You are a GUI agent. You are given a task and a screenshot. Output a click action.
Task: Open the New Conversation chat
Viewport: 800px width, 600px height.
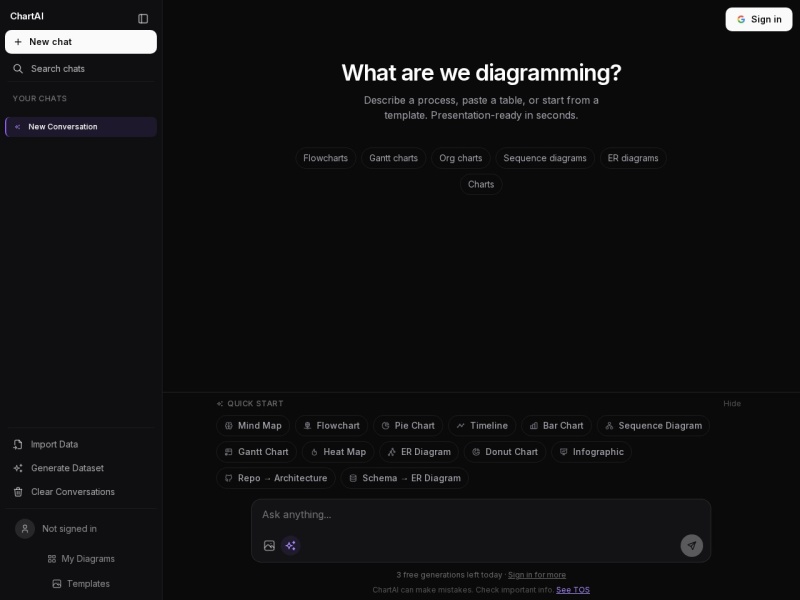pos(81,127)
